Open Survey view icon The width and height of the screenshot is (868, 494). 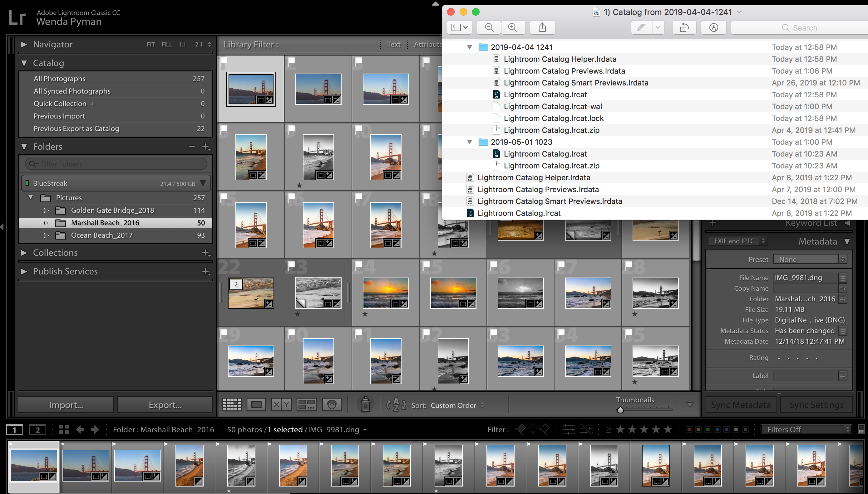pos(306,404)
